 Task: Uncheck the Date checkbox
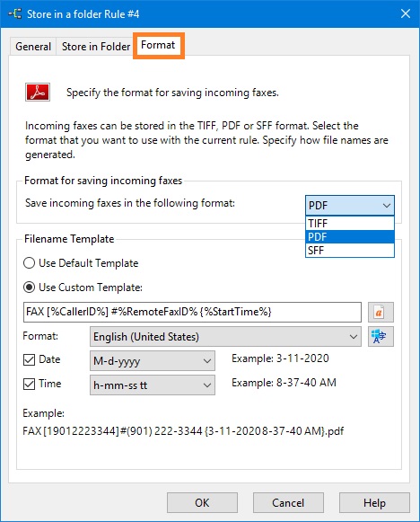(x=30, y=360)
